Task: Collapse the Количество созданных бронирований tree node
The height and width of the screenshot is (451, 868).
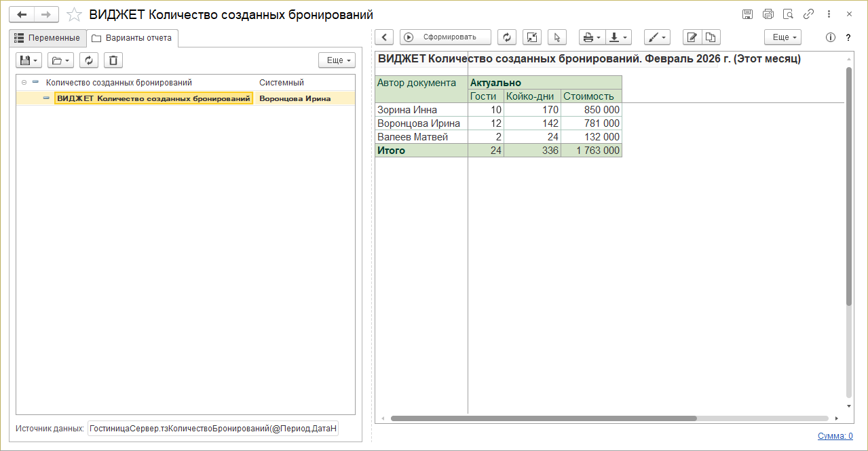Action: [24, 83]
